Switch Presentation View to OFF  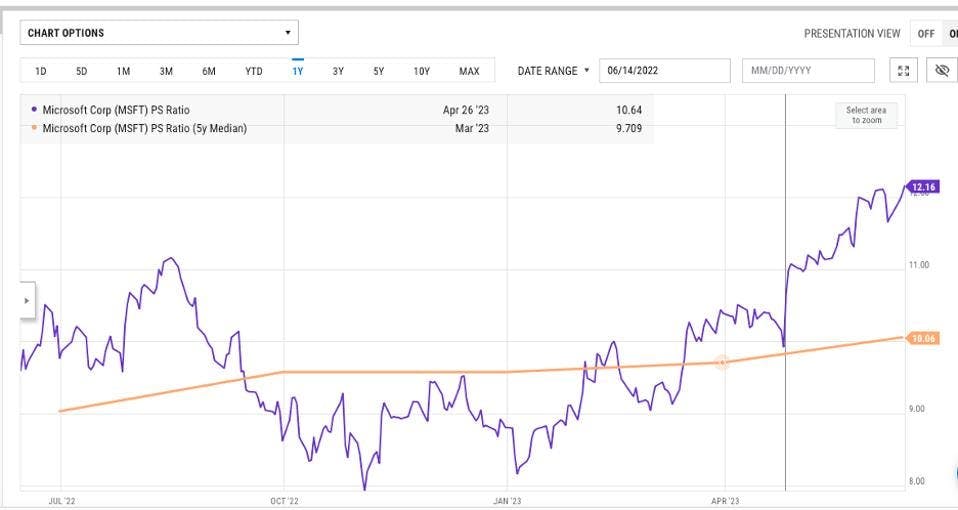926,34
